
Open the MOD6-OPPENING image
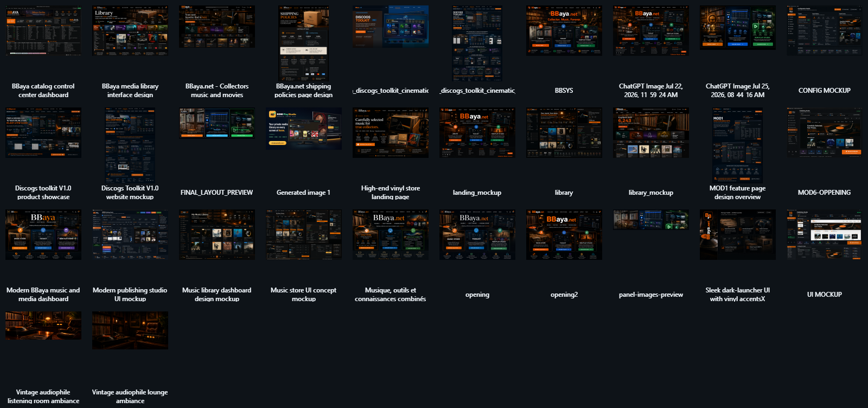(825, 132)
